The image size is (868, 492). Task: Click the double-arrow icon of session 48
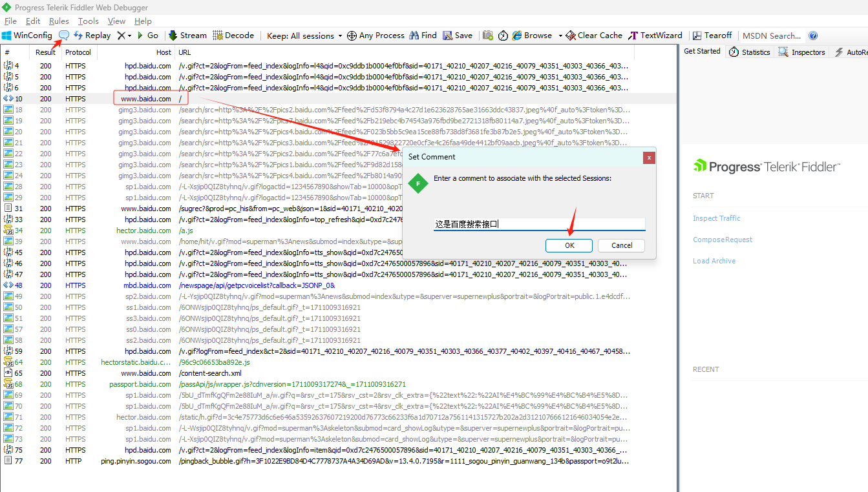point(8,285)
